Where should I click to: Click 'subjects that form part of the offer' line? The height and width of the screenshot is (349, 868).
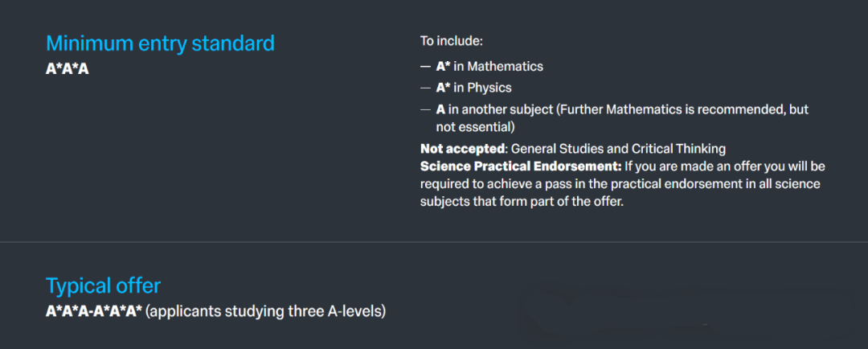(522, 202)
